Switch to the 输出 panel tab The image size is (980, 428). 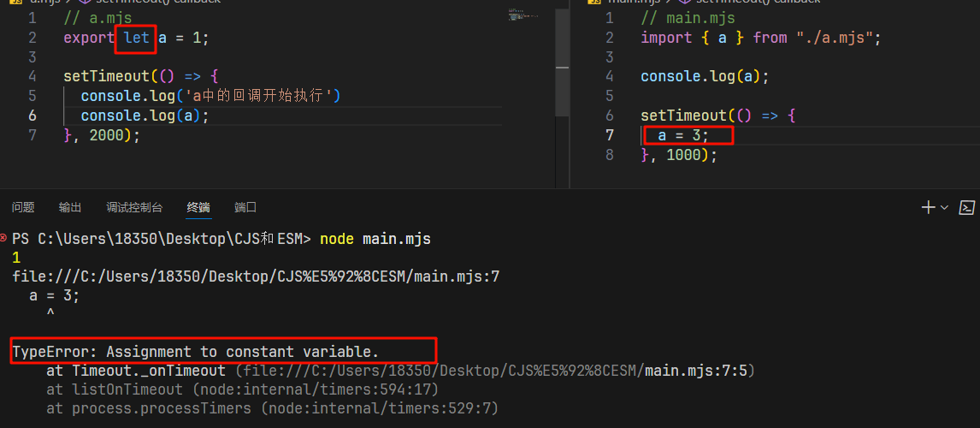(70, 207)
